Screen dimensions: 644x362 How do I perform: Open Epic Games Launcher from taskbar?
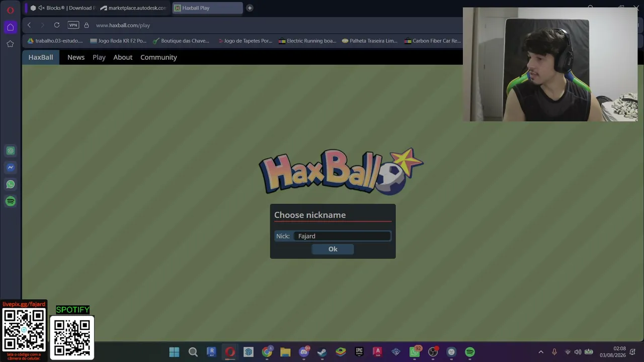(359, 352)
